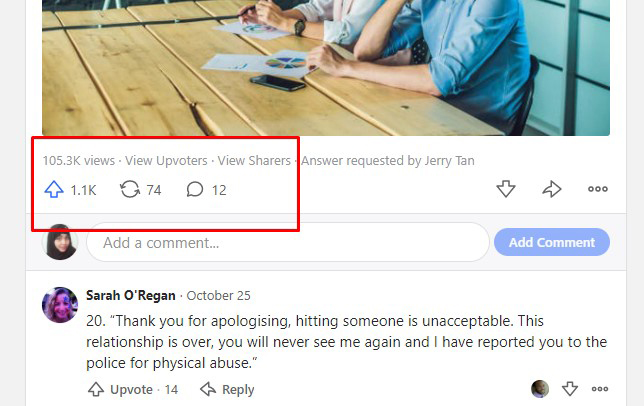Upvote Sarah O'Regan's comment

click(133, 389)
